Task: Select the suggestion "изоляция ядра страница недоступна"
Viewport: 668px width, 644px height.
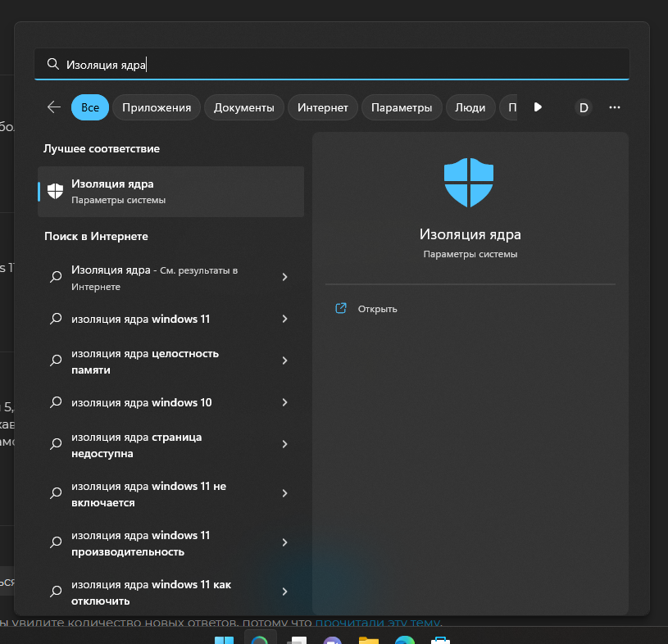Action: tap(170, 445)
